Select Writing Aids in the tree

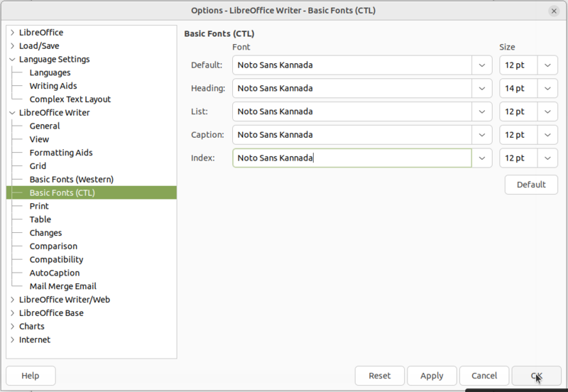click(53, 86)
